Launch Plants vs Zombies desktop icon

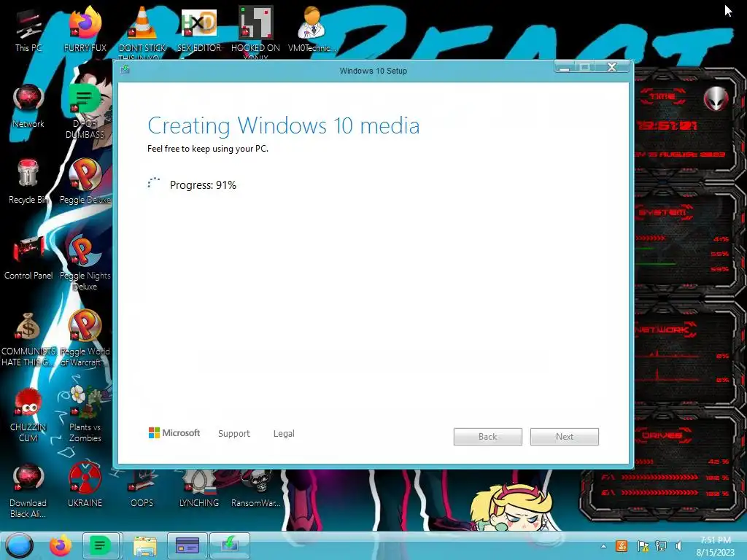85,415
